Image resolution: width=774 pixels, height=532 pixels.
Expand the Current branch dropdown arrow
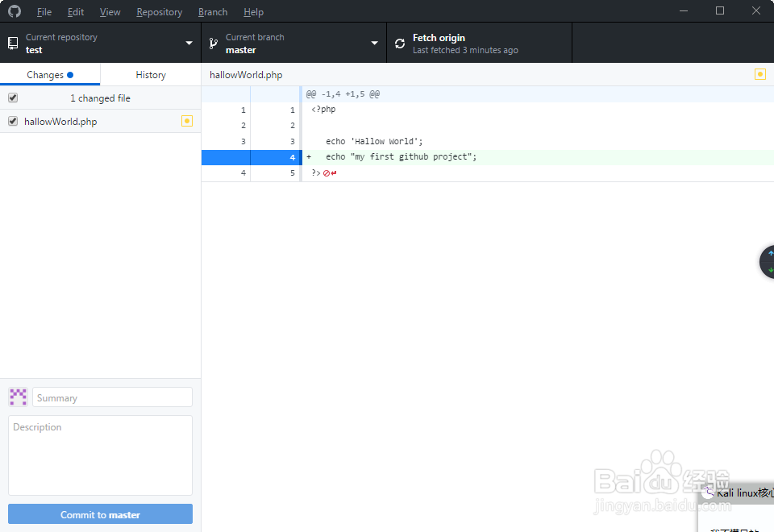coord(374,44)
